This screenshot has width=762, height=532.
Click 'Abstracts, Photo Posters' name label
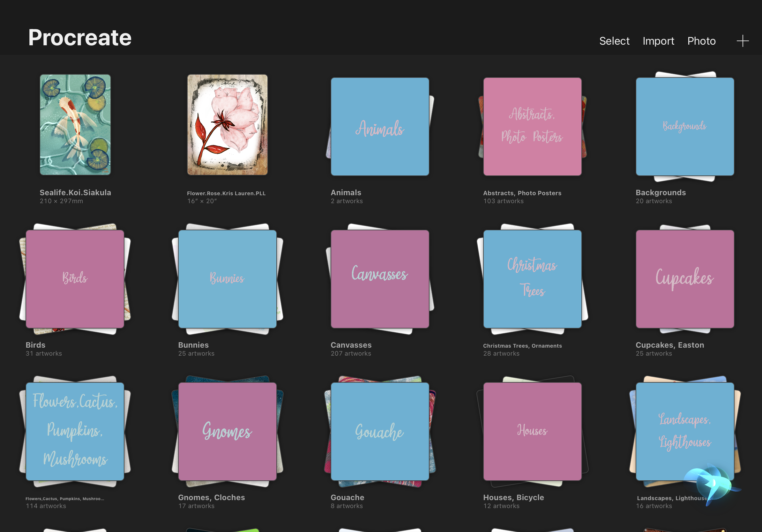(x=522, y=193)
